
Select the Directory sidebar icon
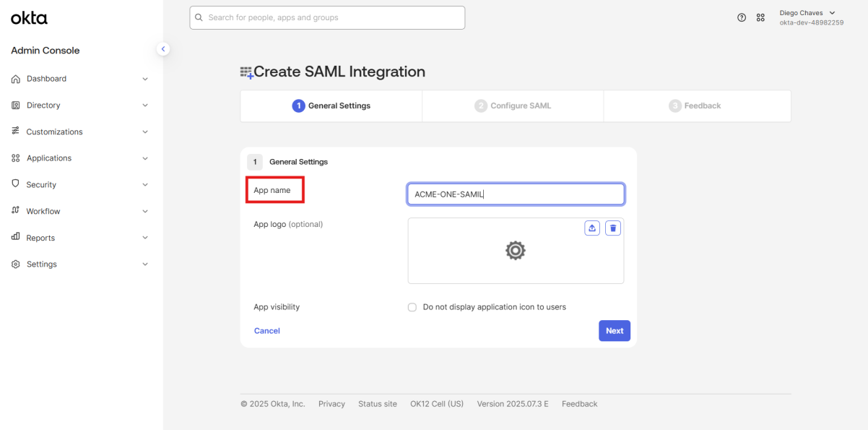point(16,106)
